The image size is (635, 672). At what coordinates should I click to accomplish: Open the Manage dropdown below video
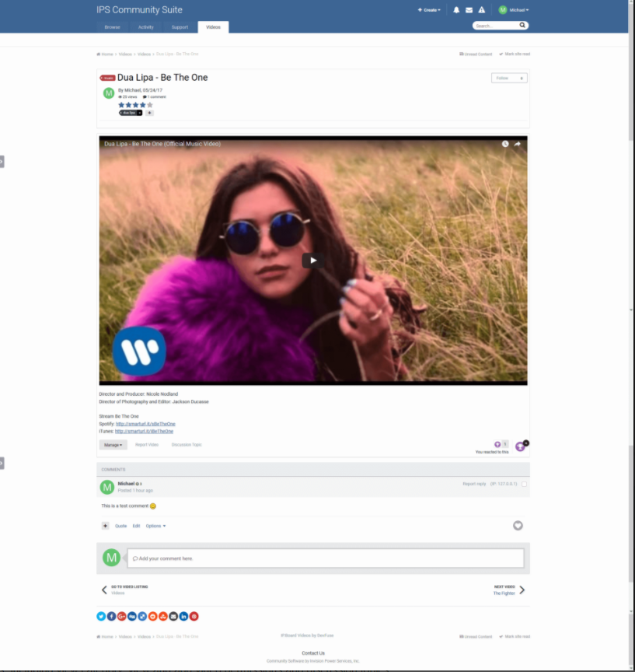pyautogui.click(x=113, y=445)
